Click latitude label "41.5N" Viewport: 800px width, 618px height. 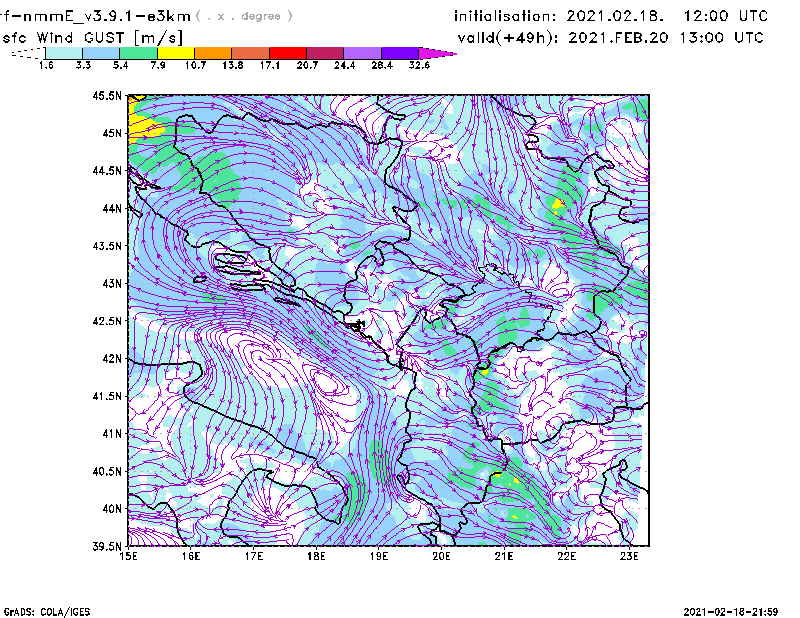107,396
